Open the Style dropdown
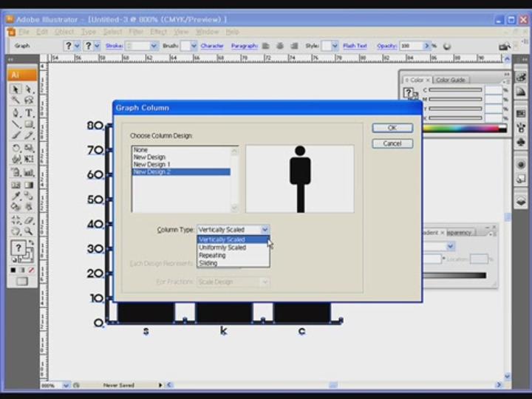Screen dimensions: 532x399 pyautogui.click(x=335, y=46)
